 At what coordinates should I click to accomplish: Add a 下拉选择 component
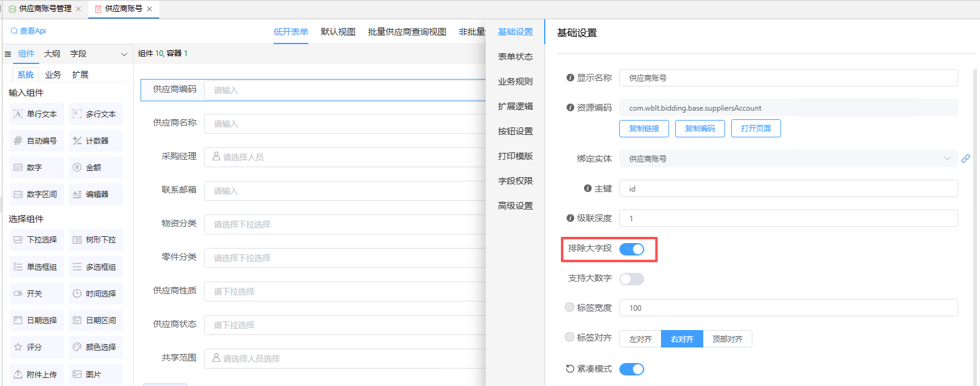coord(37,240)
